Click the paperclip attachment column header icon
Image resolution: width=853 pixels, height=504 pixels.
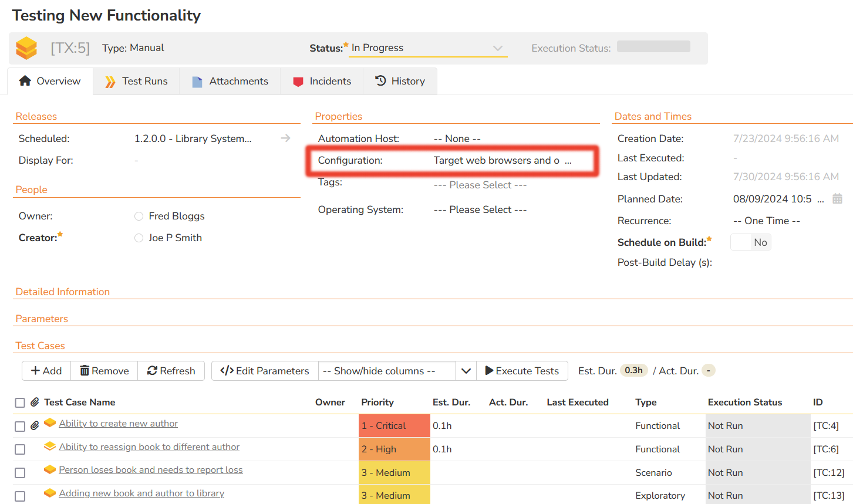click(35, 402)
